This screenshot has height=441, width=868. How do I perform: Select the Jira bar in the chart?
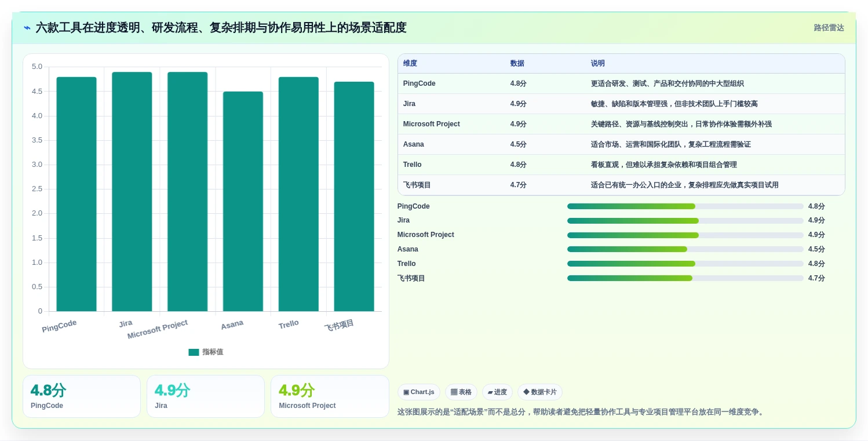132,192
